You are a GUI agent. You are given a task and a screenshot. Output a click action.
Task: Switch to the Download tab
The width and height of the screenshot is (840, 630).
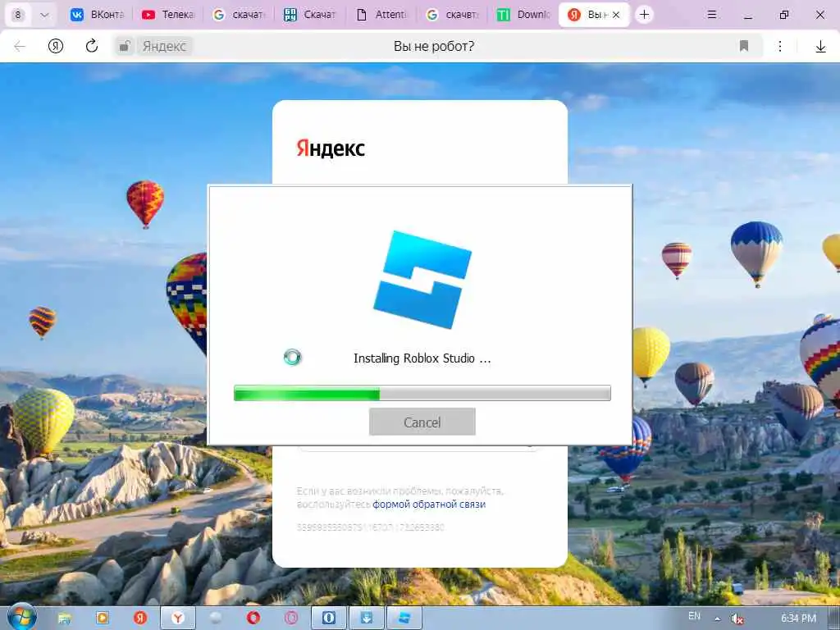(x=524, y=15)
